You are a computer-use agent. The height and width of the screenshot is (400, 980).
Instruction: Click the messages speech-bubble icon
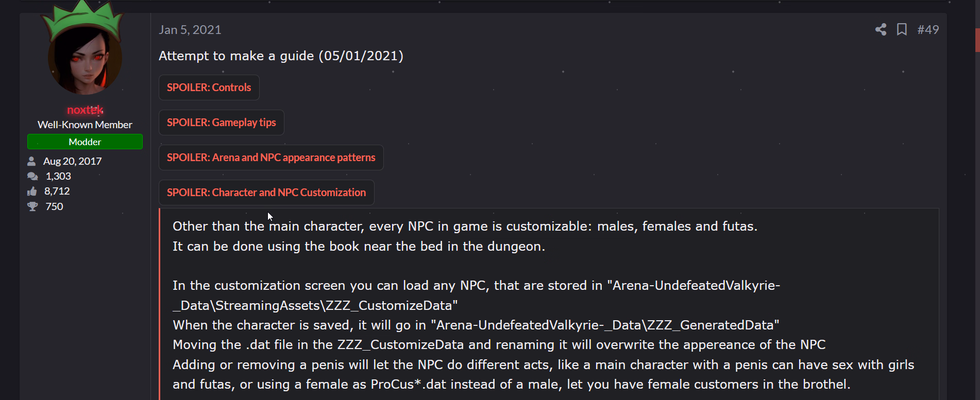pyautogui.click(x=32, y=176)
